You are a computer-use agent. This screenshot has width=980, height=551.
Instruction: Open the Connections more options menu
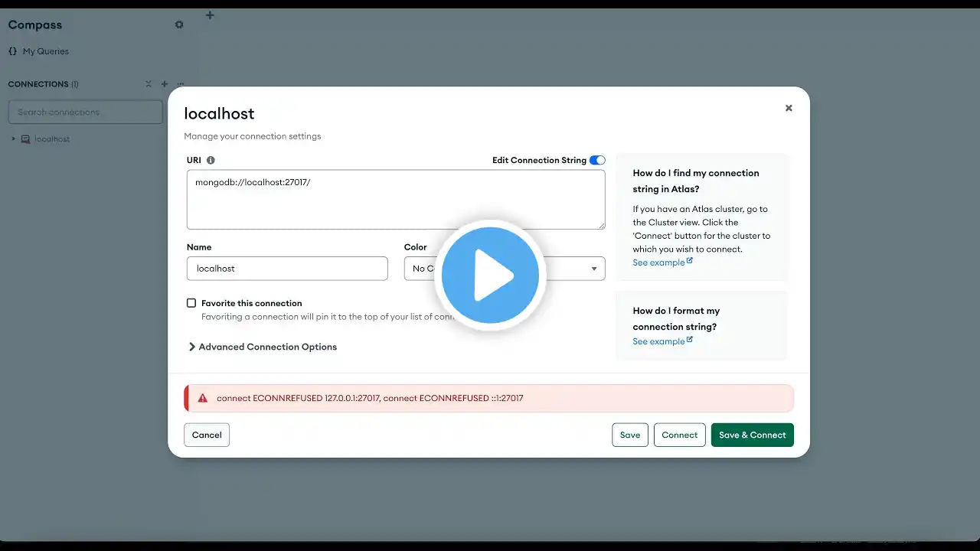click(x=181, y=84)
